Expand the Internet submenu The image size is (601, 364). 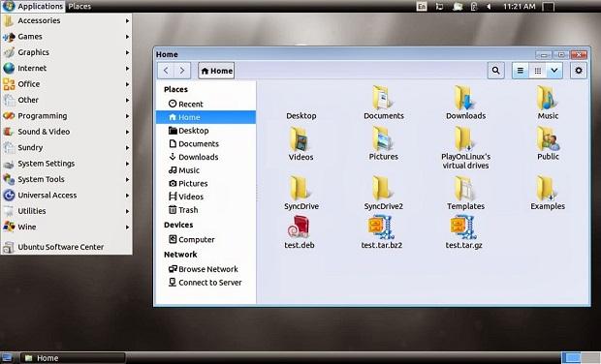pyautogui.click(x=66, y=68)
